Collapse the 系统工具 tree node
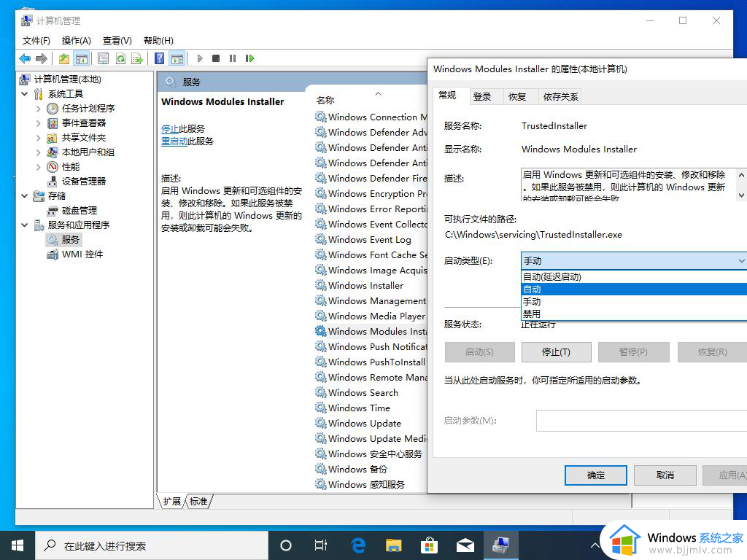 (x=24, y=94)
